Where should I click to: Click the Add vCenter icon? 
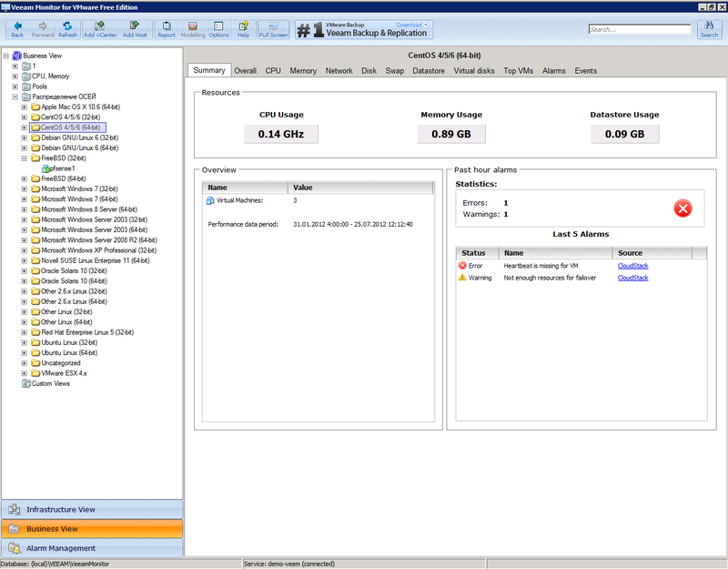click(100, 29)
